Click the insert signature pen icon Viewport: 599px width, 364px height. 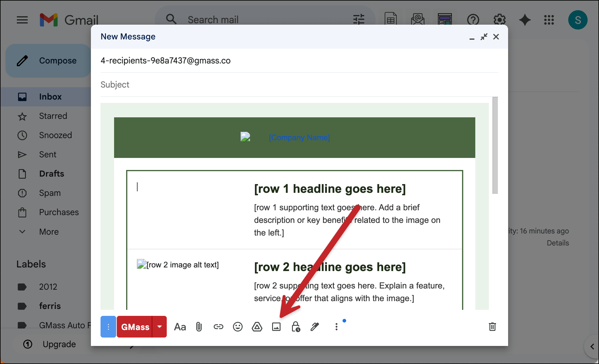coord(315,327)
